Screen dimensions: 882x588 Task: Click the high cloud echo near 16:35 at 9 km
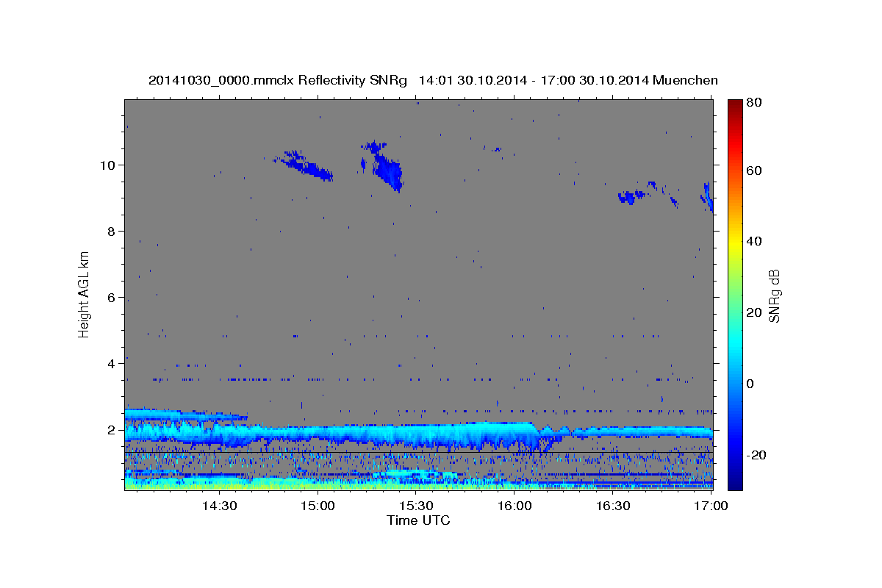[x=631, y=196]
